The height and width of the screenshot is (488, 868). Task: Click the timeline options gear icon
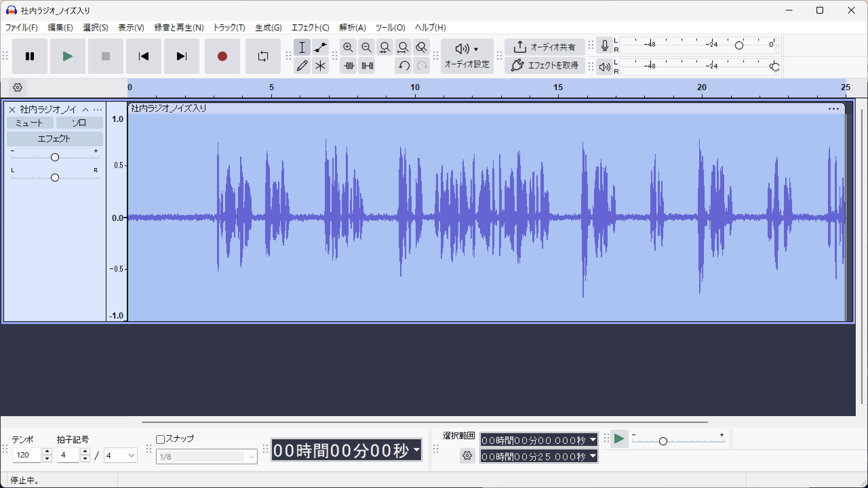point(18,88)
